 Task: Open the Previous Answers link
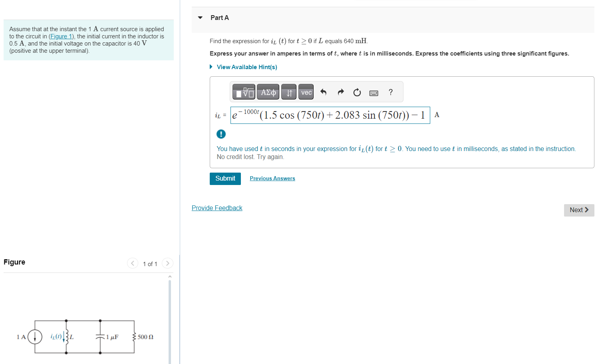[x=272, y=178]
